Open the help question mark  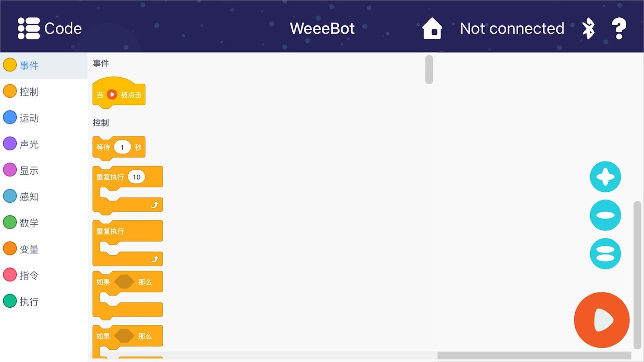click(x=619, y=29)
